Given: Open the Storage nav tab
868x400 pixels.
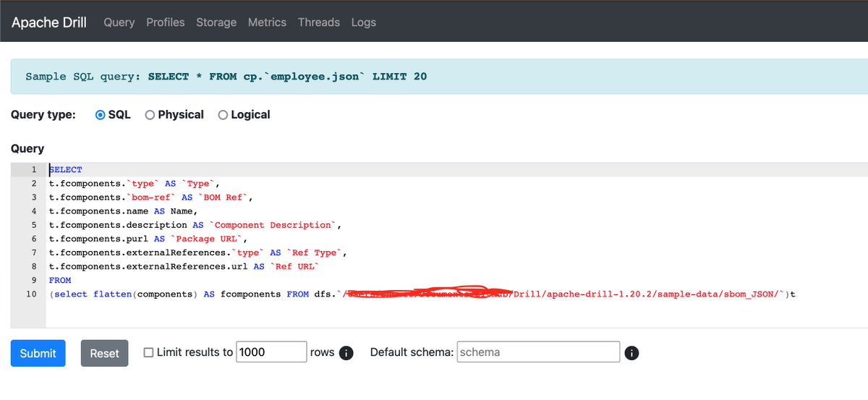Looking at the screenshot, I should click(x=216, y=22).
